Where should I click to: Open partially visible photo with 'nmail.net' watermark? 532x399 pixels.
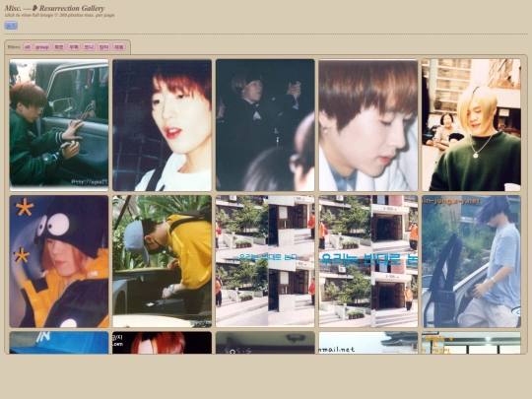pos(368,343)
